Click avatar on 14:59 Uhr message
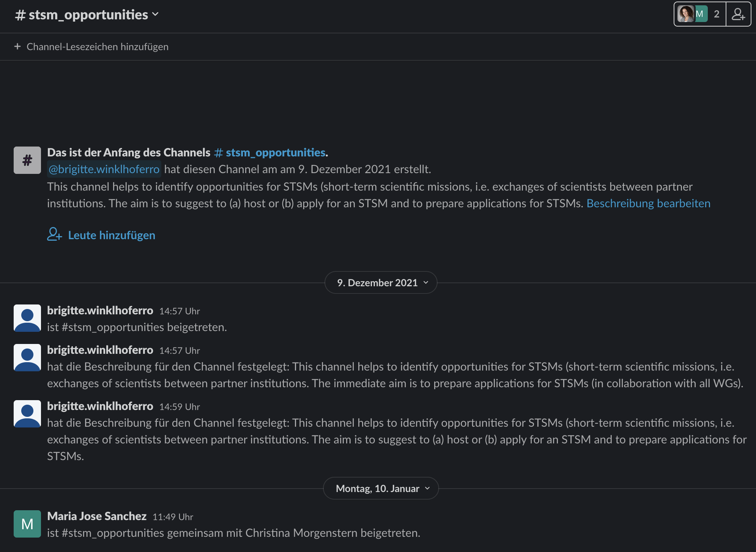 27,414
